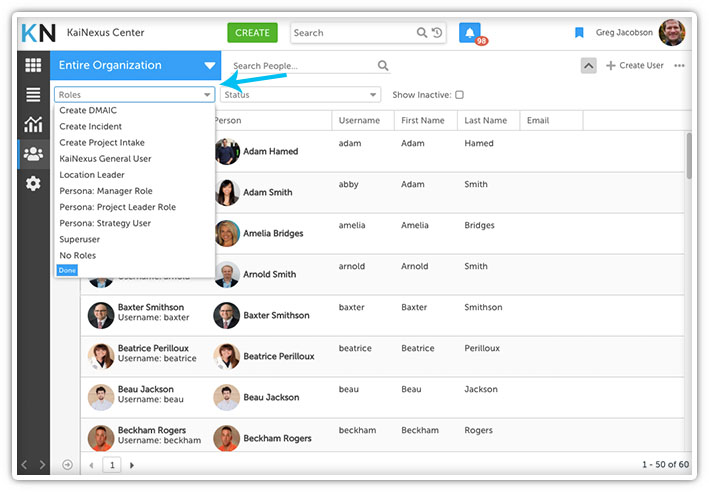Click Beatrice Perilloux's avatar beside Username: beatrice

101,356
